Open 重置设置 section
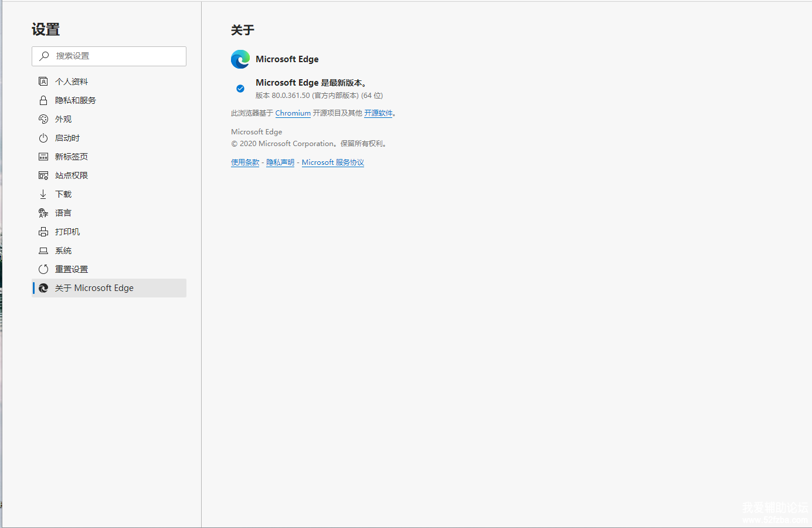 [x=109, y=269]
